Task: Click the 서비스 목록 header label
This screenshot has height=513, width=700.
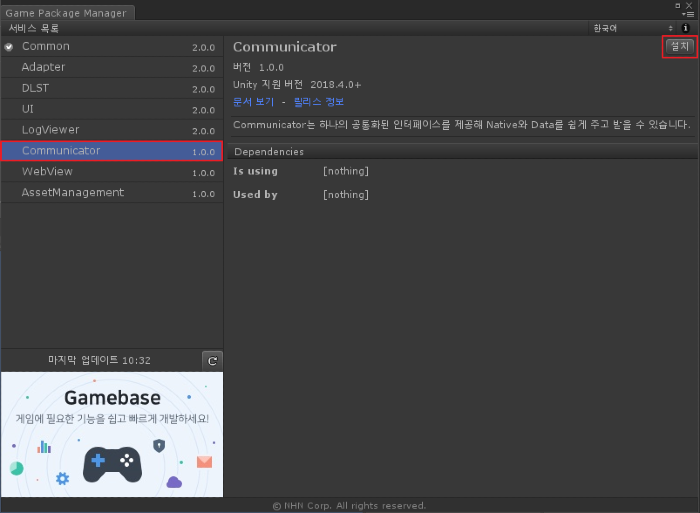Action: point(34,29)
